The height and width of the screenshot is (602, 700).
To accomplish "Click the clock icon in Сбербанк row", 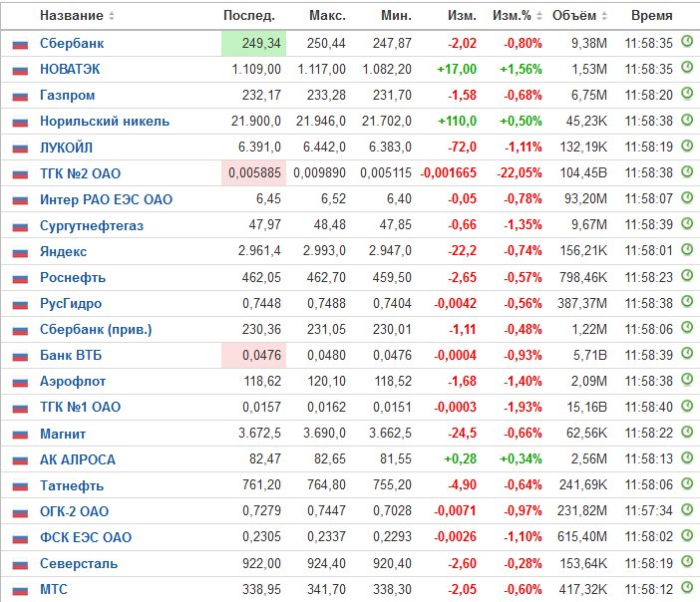I will 687,42.
